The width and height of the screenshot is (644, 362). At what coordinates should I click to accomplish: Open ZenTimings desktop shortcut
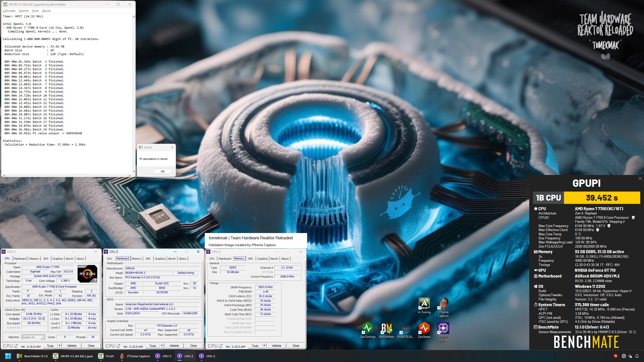pyautogui.click(x=368, y=330)
